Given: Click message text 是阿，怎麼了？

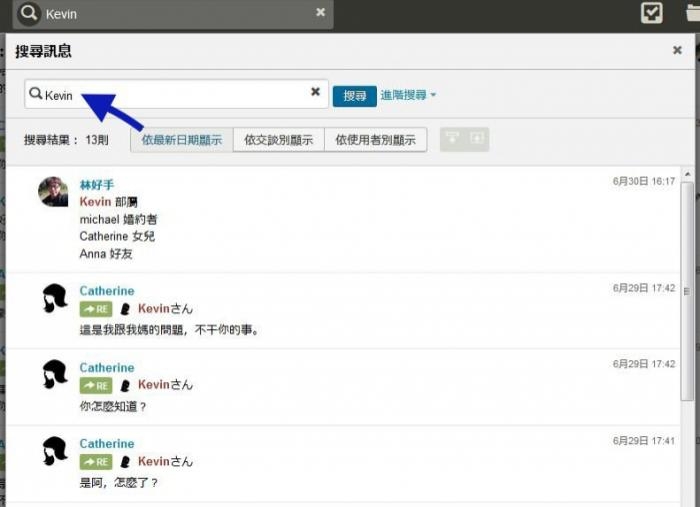Looking at the screenshot, I should (119, 483).
